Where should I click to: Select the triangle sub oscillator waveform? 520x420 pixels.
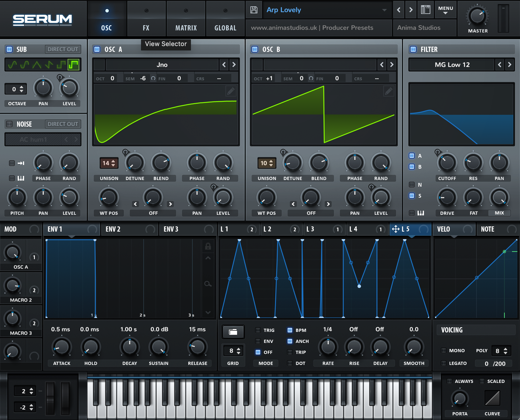(x=37, y=64)
